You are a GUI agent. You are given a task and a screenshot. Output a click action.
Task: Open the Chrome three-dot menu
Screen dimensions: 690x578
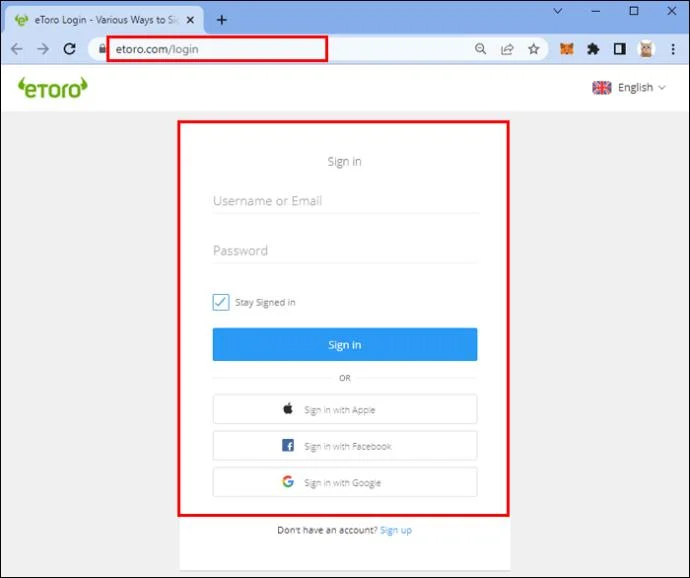673,49
